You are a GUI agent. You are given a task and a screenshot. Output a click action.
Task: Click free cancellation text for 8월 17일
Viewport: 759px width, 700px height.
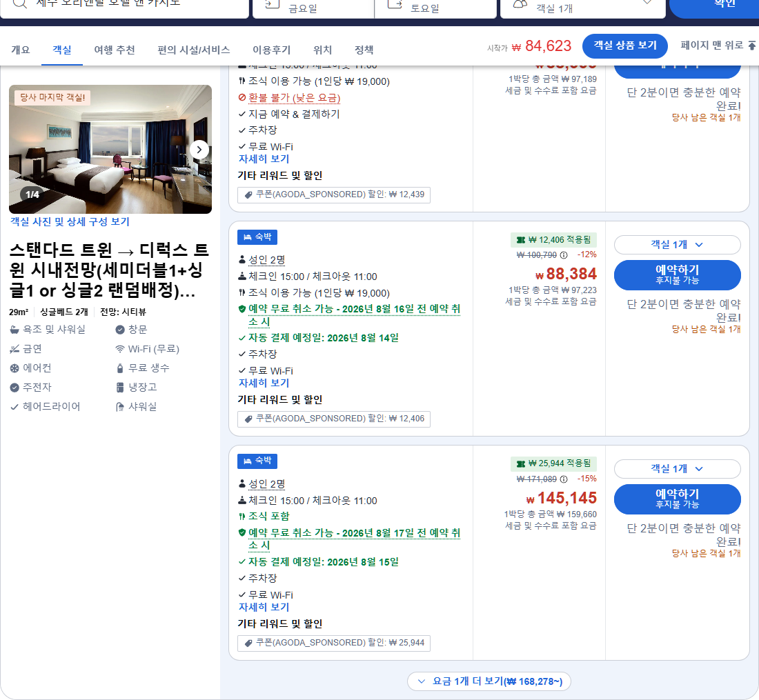354,539
